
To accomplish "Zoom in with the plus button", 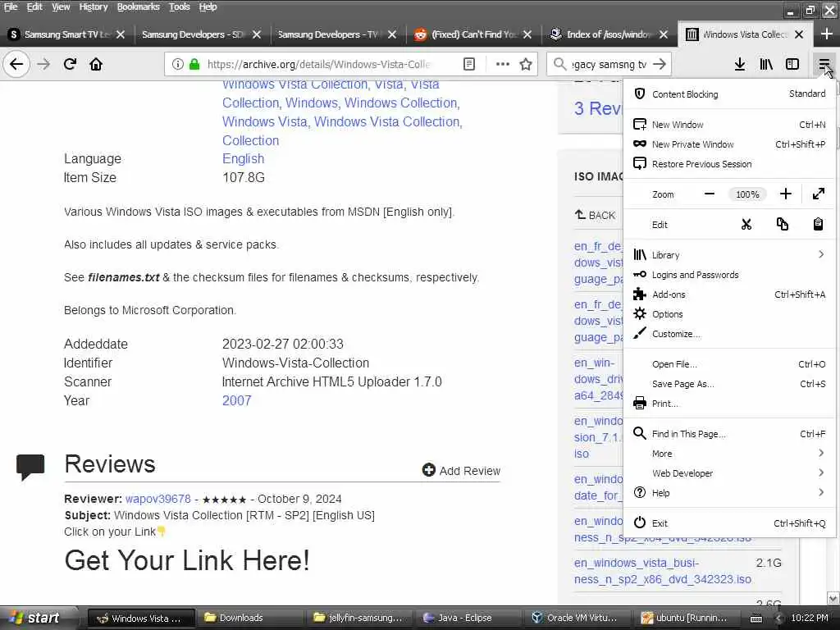I will pos(785,194).
